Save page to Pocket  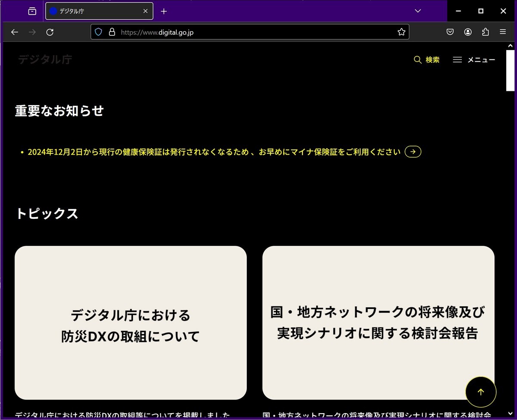pyautogui.click(x=450, y=32)
